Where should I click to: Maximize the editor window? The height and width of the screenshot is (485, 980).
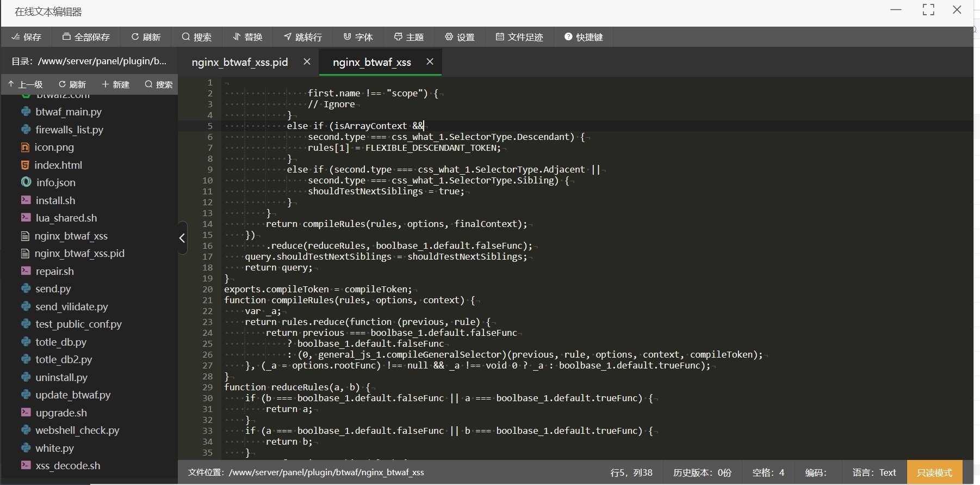click(928, 10)
